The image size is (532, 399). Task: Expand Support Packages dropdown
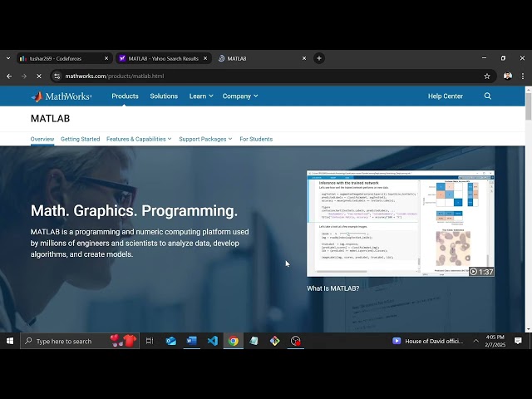click(205, 139)
